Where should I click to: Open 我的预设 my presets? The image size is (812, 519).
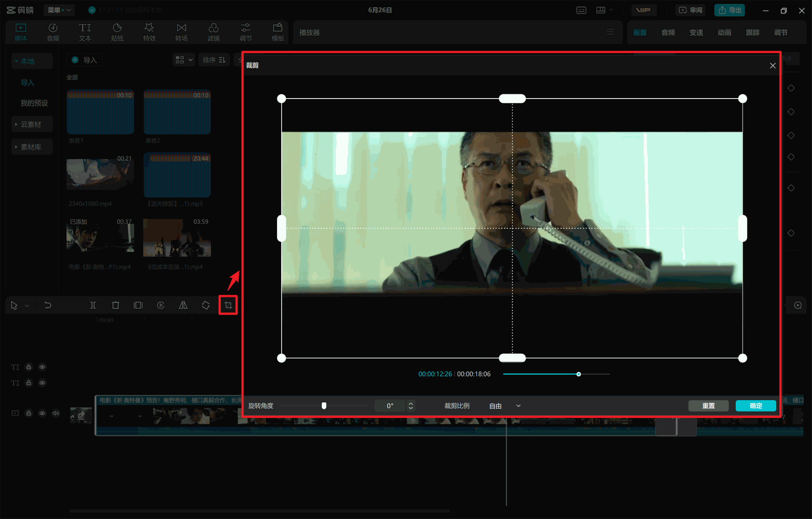pos(34,103)
